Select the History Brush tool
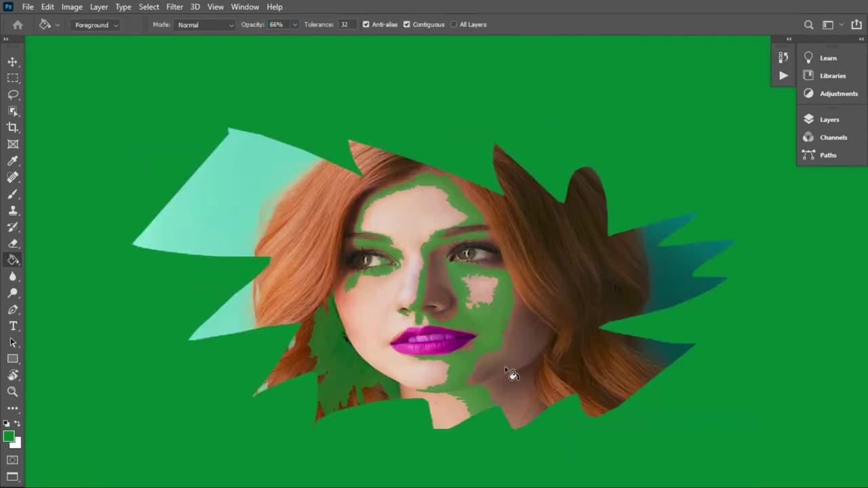The width and height of the screenshot is (868, 488). click(13, 227)
